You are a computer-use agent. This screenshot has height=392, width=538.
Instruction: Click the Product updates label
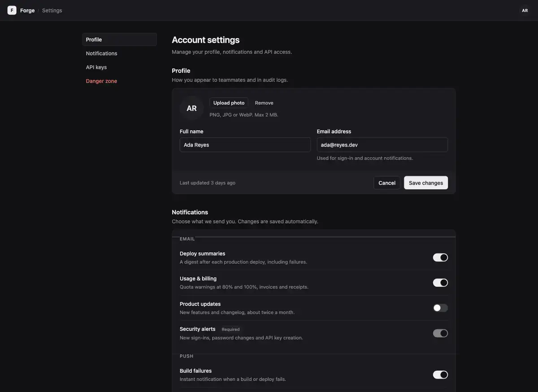(x=200, y=304)
